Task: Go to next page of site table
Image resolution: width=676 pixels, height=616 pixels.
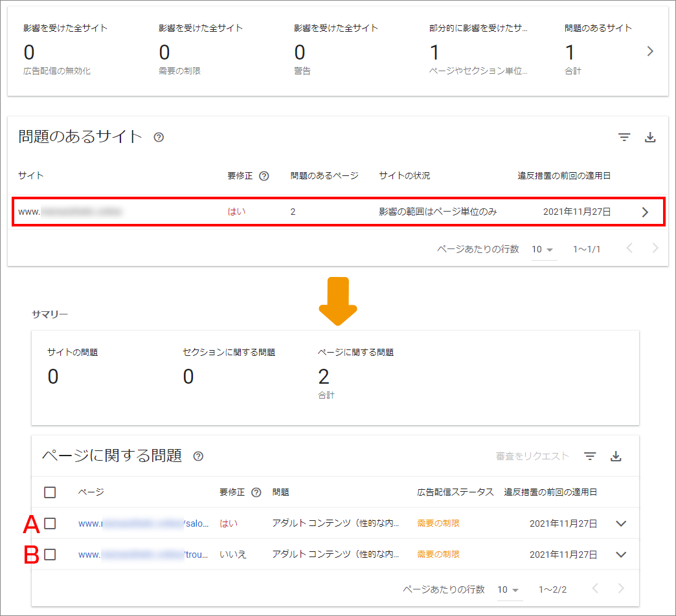Action: (655, 248)
